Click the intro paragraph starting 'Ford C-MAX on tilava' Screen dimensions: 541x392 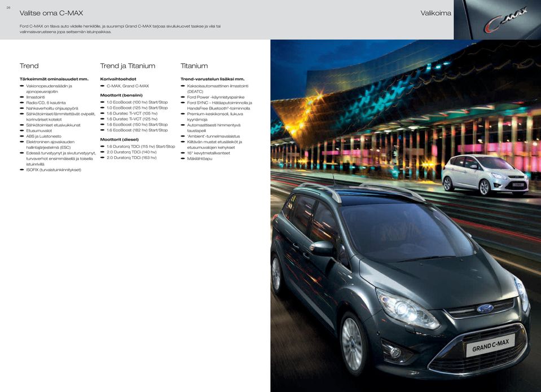point(120,29)
